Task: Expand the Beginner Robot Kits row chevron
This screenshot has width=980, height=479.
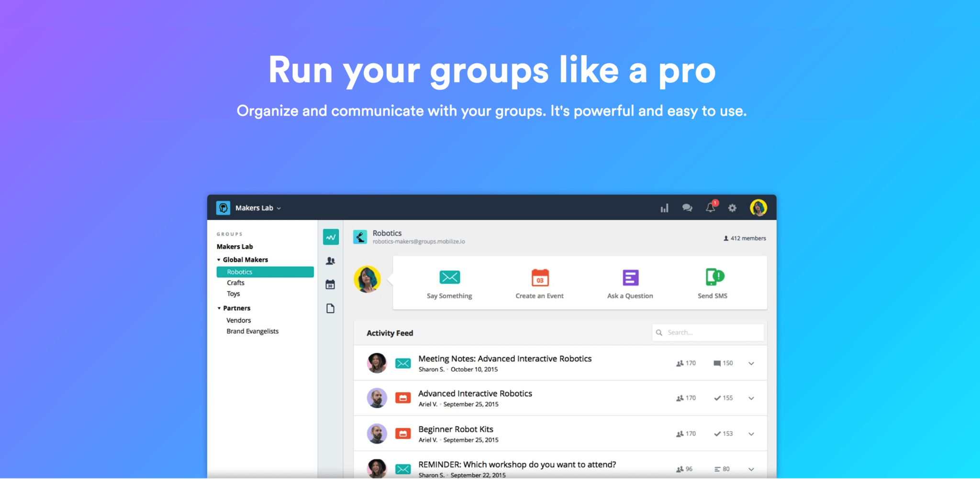Action: [x=751, y=434]
